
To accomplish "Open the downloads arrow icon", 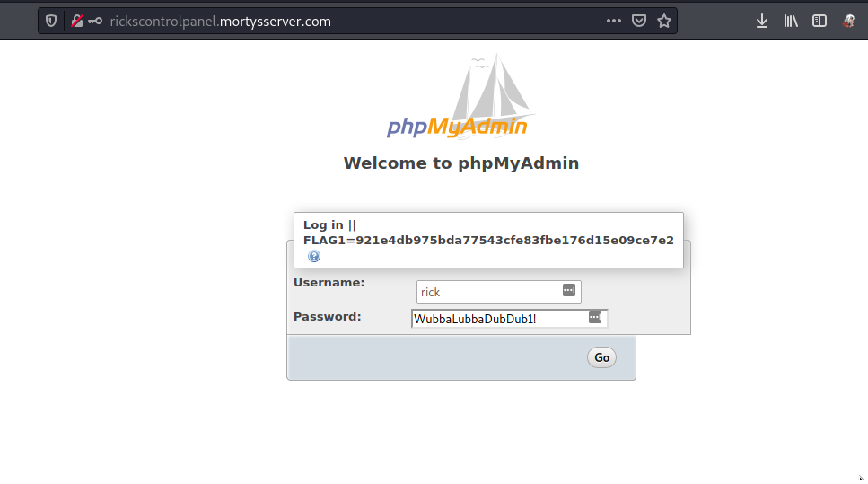I will pyautogui.click(x=762, y=21).
